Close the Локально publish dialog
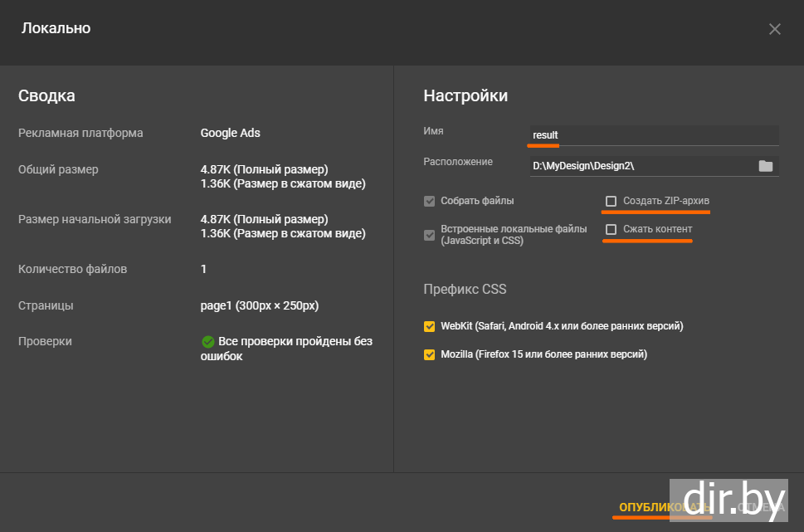The width and height of the screenshot is (804, 532). (x=774, y=29)
